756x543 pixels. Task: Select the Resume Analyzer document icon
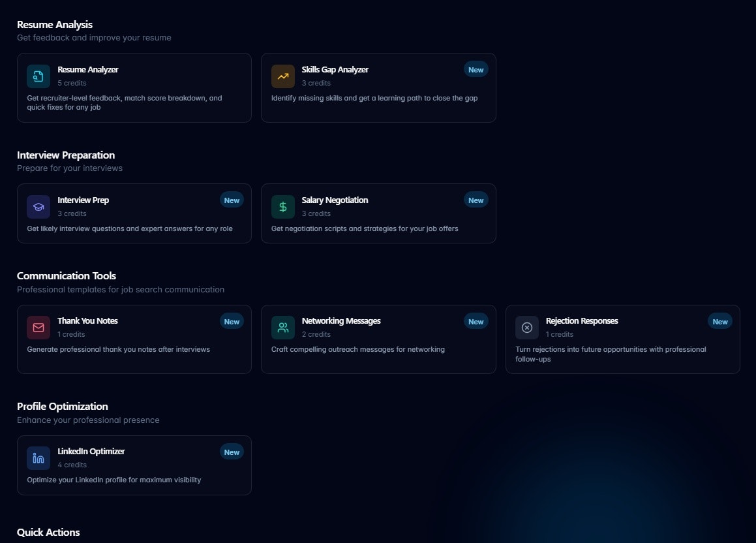[x=38, y=76]
